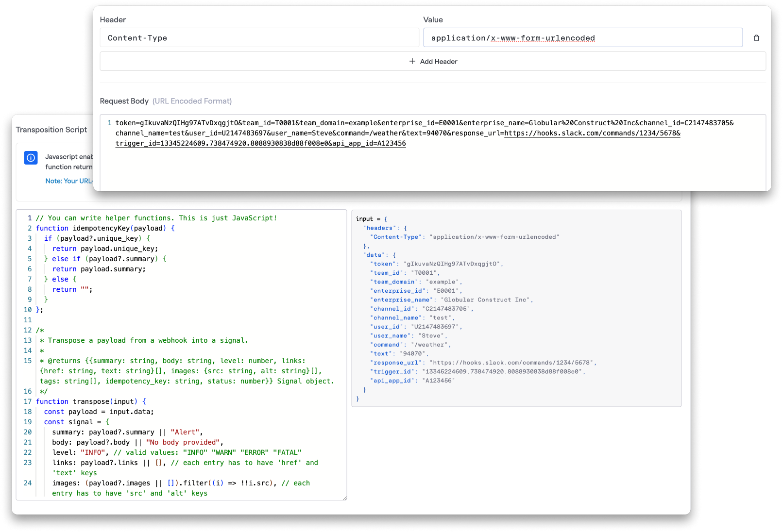This screenshot has width=783, height=532.
Task: Click the "enterprise_name" Globular Construct Inc entry
Action: (451, 300)
